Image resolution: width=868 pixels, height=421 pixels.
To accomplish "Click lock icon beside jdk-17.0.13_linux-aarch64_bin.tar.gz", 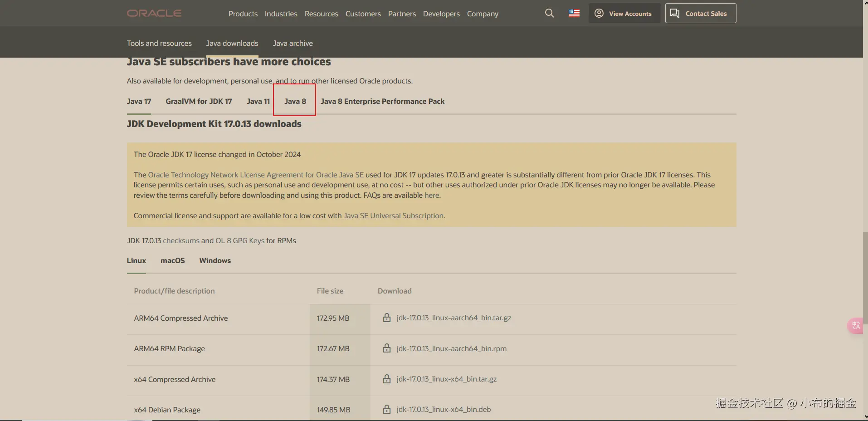I will pyautogui.click(x=387, y=318).
